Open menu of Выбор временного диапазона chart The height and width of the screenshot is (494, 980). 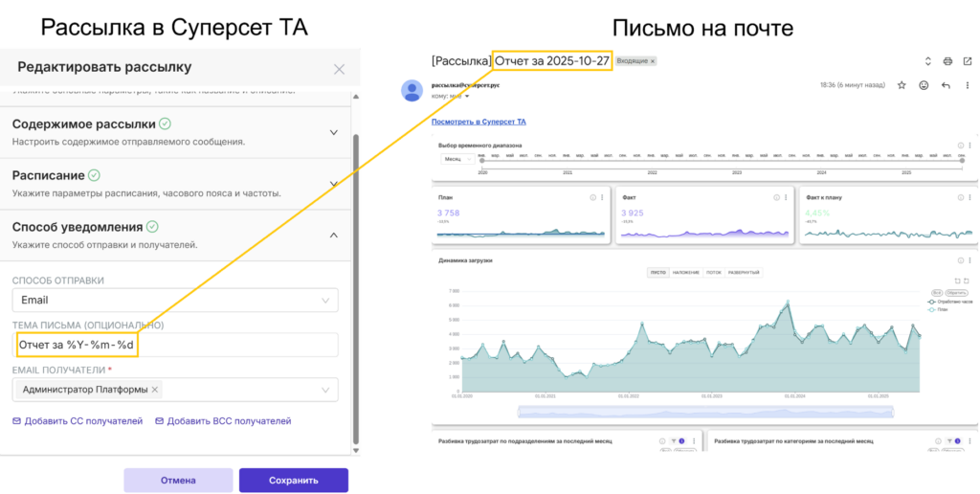click(x=970, y=146)
